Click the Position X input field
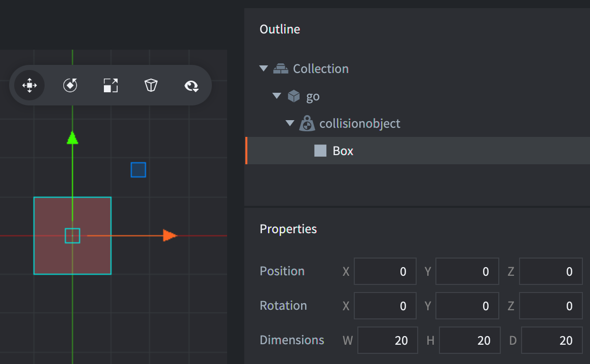This screenshot has height=364, width=590. [385, 271]
